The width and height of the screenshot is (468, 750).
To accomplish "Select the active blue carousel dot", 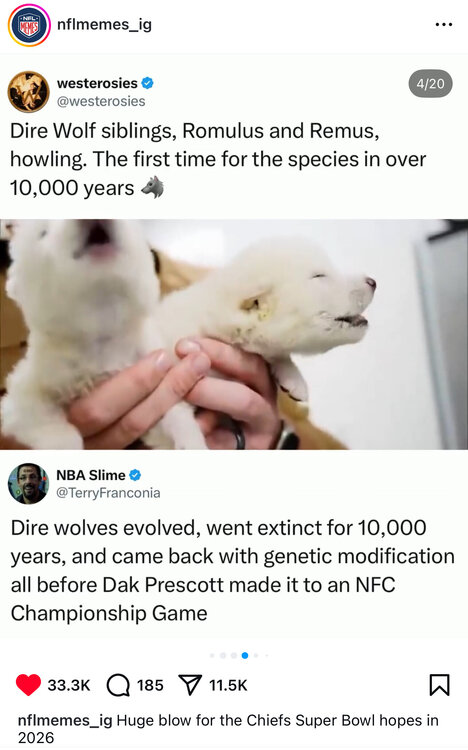I will 245,655.
